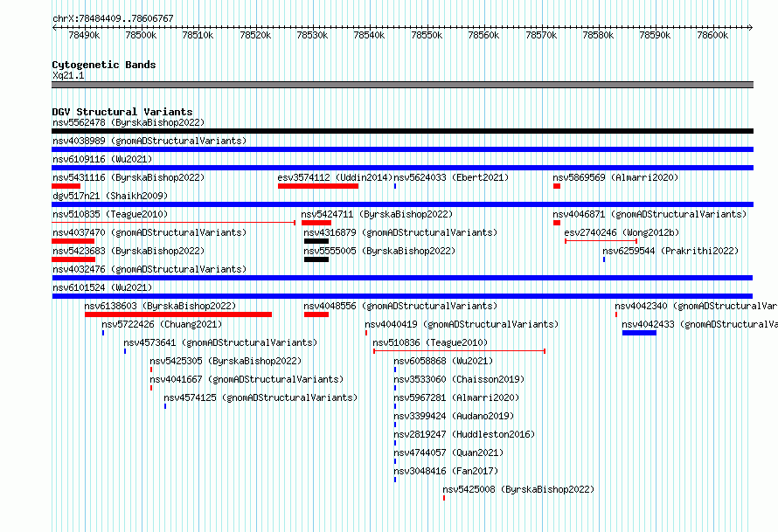The height and width of the screenshot is (532, 778).
Task: Click the nsv3533060 (Chaisson2019) label
Action: [x=459, y=379]
